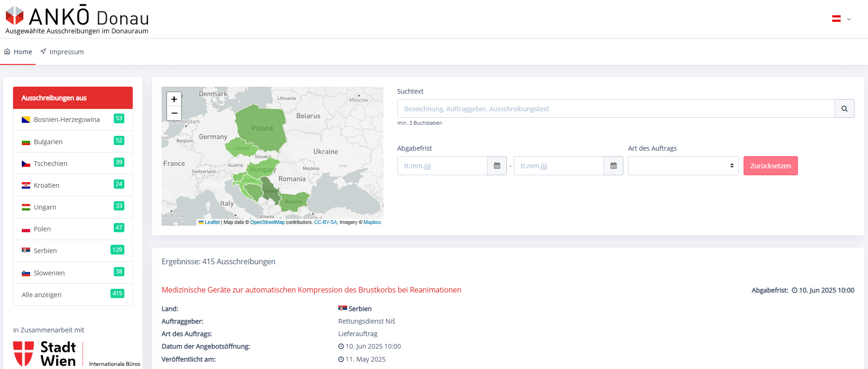Click the 415 total count badge
The image size is (868, 369).
click(117, 293)
